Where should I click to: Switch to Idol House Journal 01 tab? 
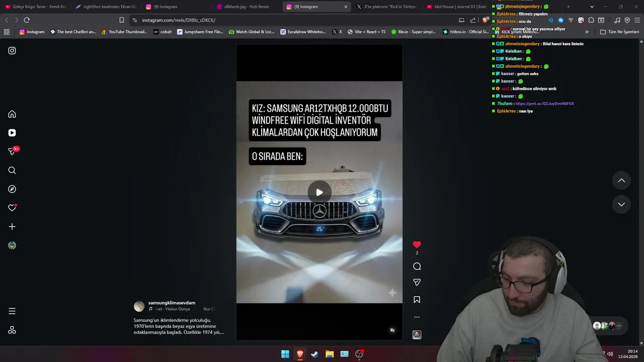[456, 7]
